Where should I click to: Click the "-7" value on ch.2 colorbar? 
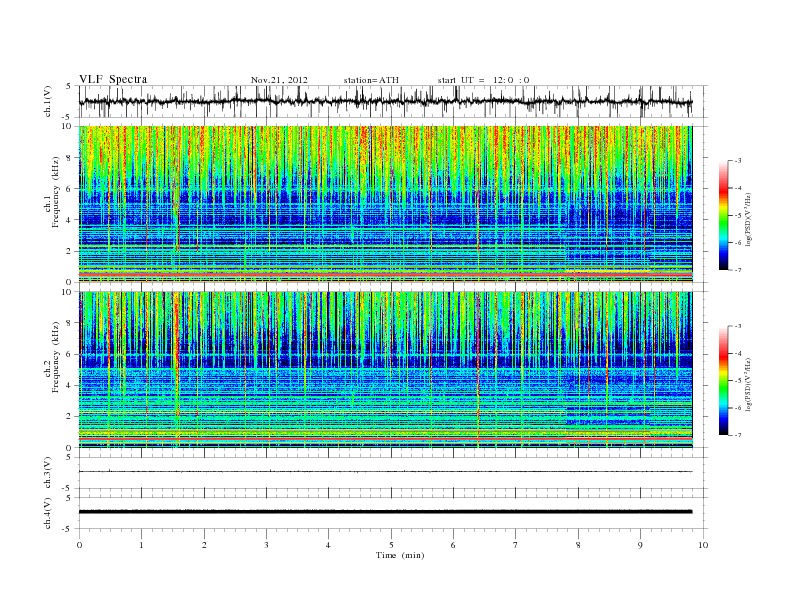click(738, 435)
